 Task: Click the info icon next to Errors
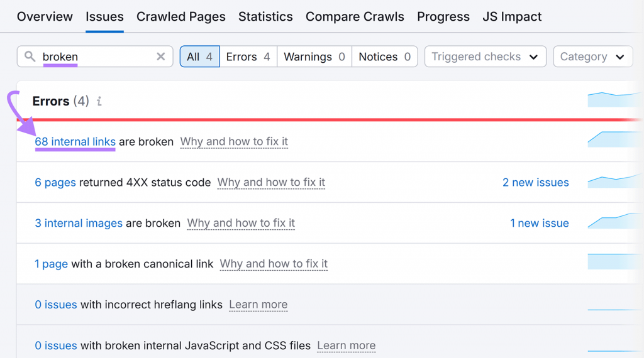click(99, 101)
